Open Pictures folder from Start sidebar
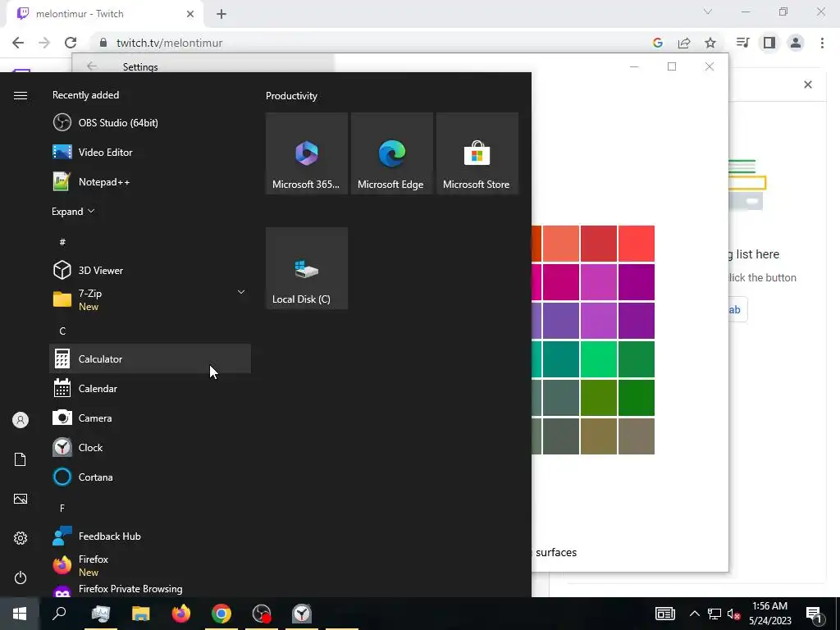 [21, 499]
